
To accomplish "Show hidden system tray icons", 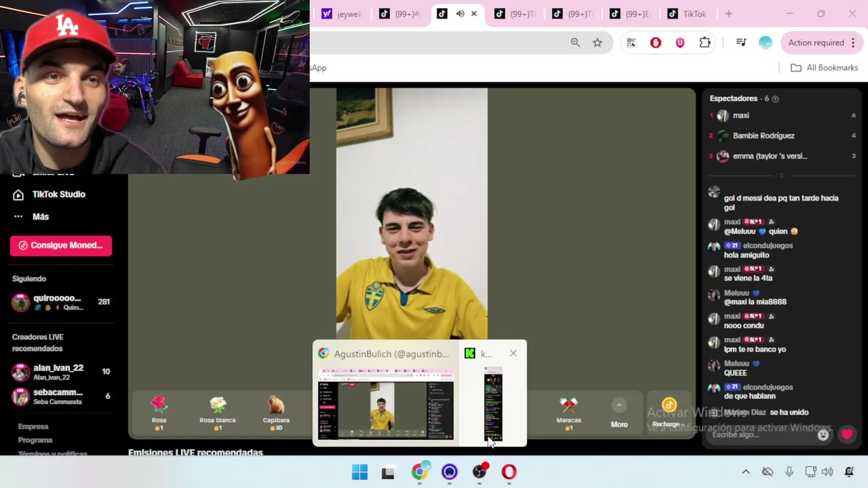I will (746, 472).
